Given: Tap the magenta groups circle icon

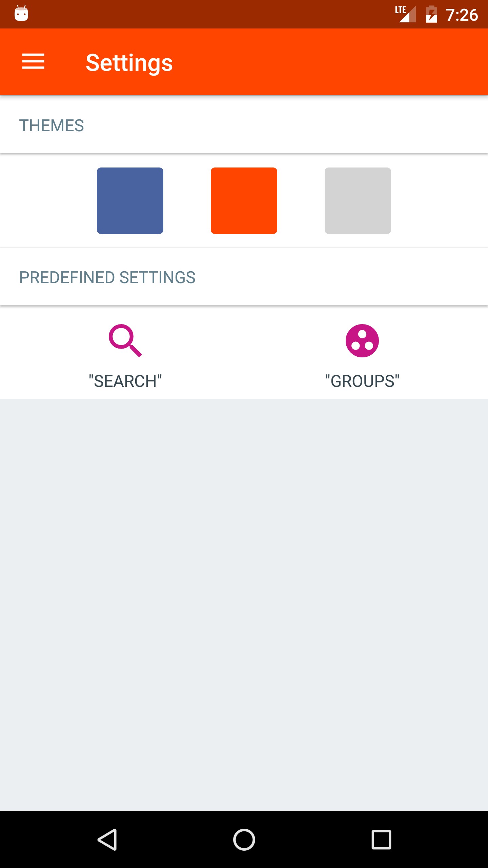Looking at the screenshot, I should click(362, 340).
